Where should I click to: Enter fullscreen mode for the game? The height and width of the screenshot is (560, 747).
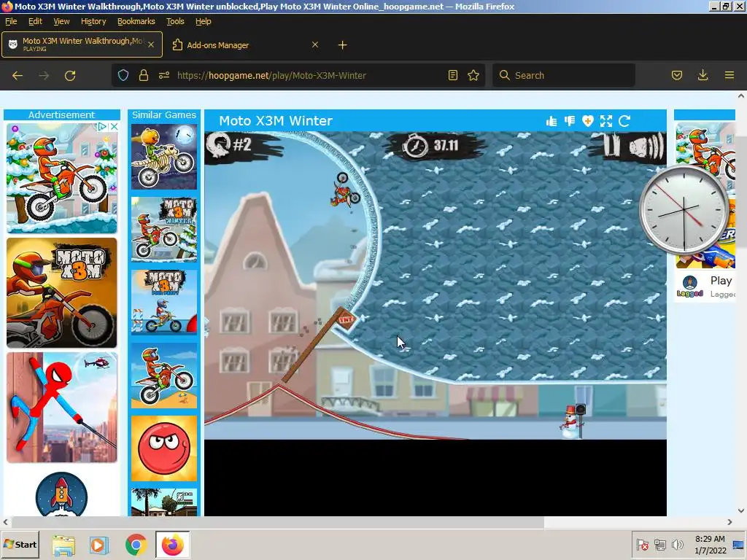pos(606,122)
